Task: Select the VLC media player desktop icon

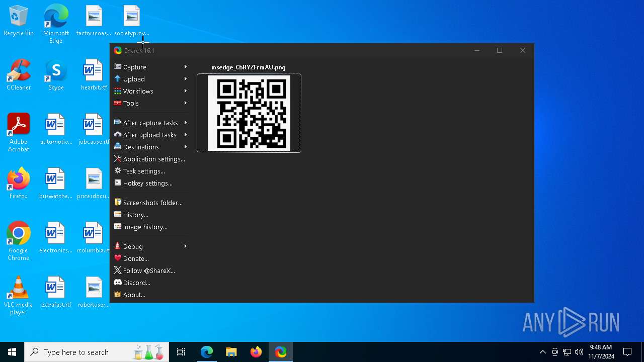Action: click(19, 296)
